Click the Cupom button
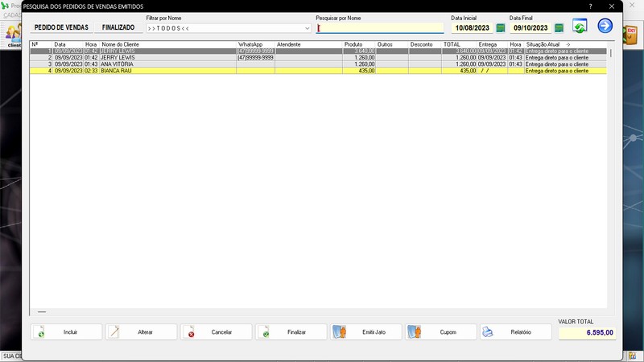Image resolution: width=644 pixels, height=362 pixels. [x=440, y=332]
